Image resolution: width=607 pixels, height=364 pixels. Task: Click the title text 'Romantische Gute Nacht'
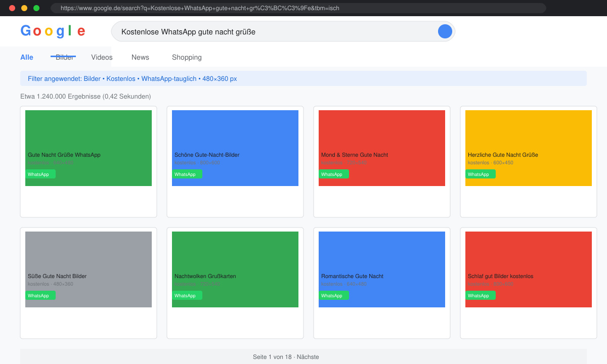click(352, 276)
